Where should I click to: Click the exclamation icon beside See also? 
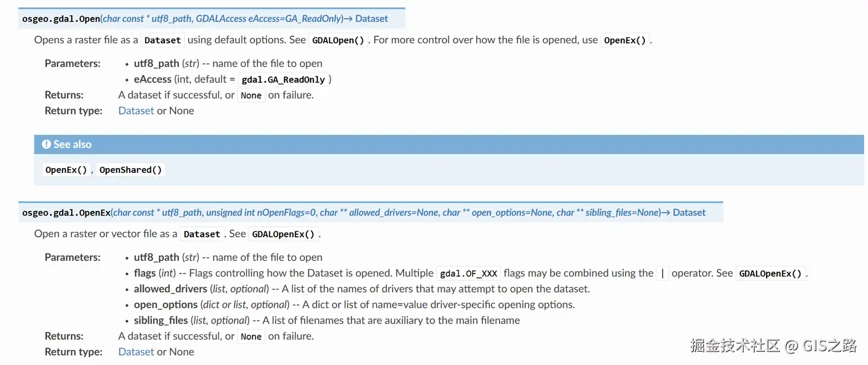point(46,145)
